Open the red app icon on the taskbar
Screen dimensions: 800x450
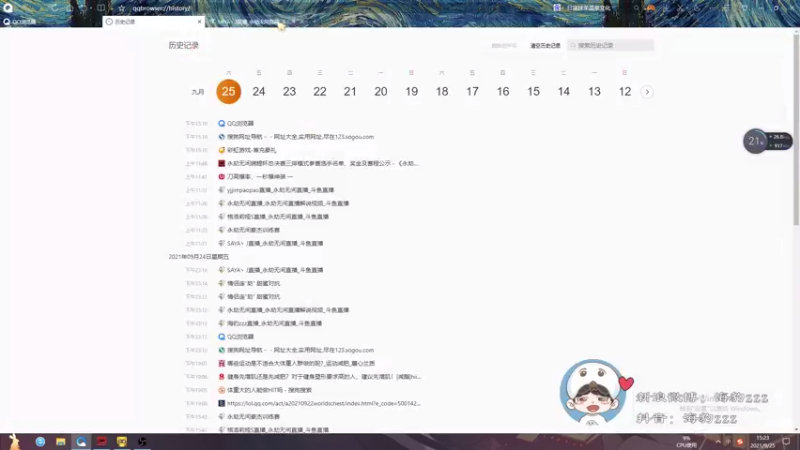click(x=102, y=441)
